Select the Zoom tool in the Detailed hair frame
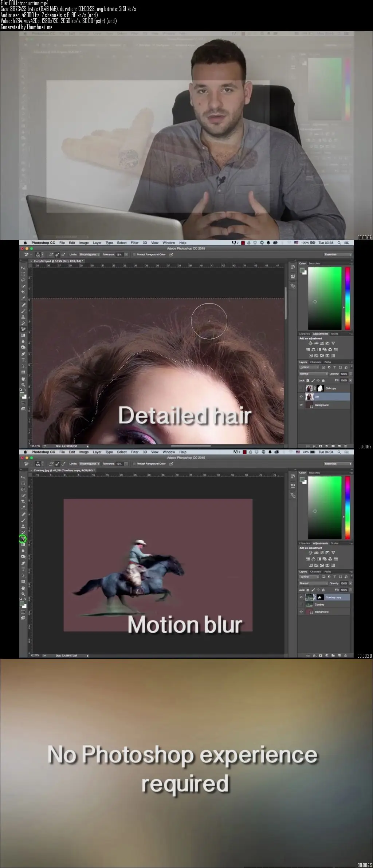Viewport: 373px width, 868px height. [x=23, y=385]
